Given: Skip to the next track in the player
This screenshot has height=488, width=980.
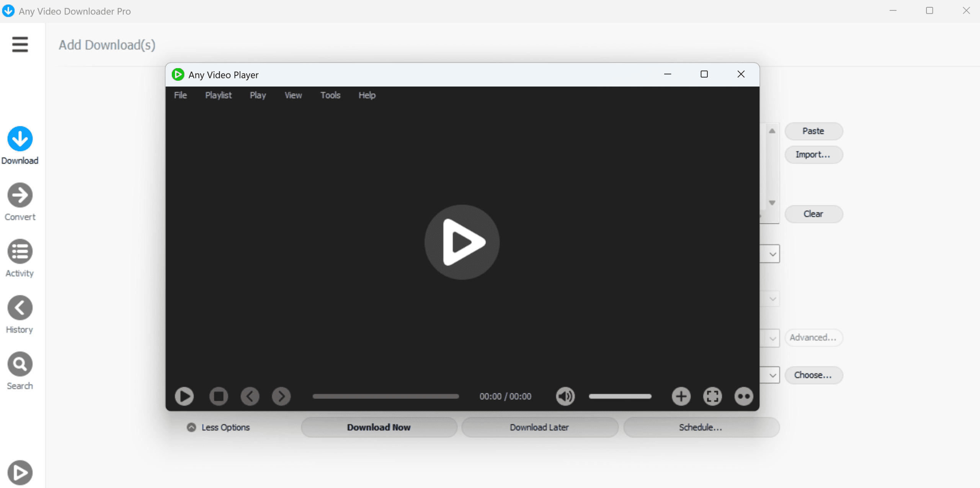Looking at the screenshot, I should point(281,396).
